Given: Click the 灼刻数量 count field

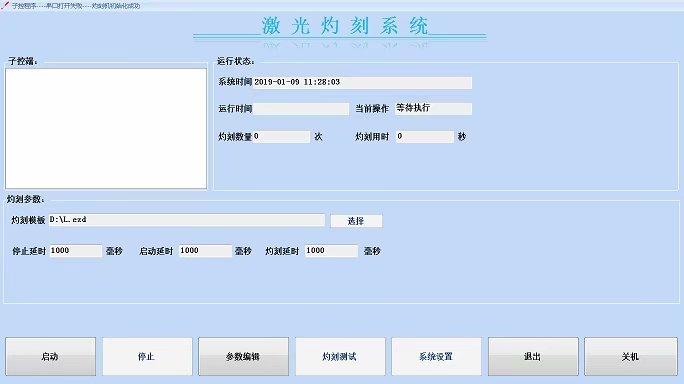Looking at the screenshot, I should [281, 137].
